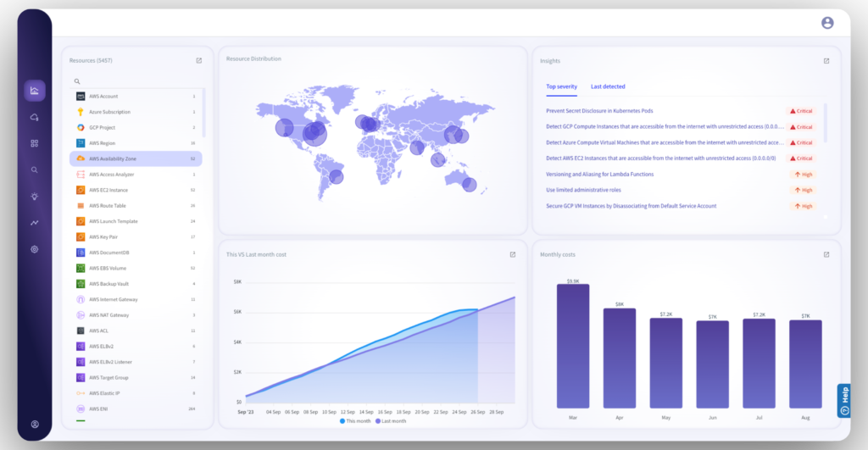868x450 pixels.
Task: Open Prevent Secret Disclosure in Kubernetes Pods
Action: [599, 111]
